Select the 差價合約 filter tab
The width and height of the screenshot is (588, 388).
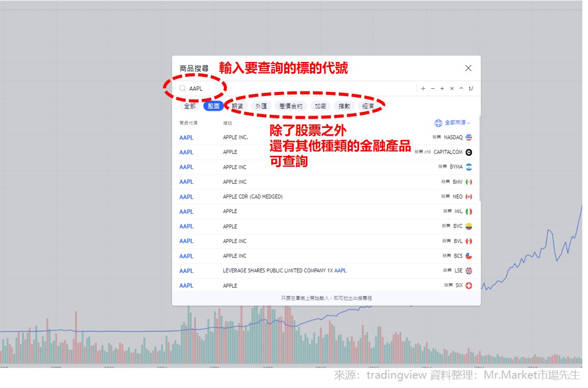click(290, 106)
